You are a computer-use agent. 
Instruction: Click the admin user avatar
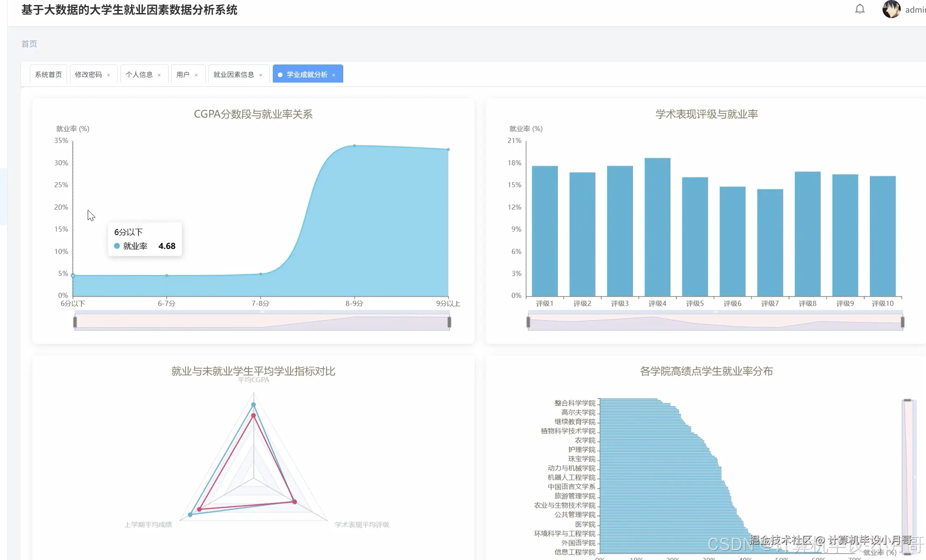pyautogui.click(x=891, y=9)
